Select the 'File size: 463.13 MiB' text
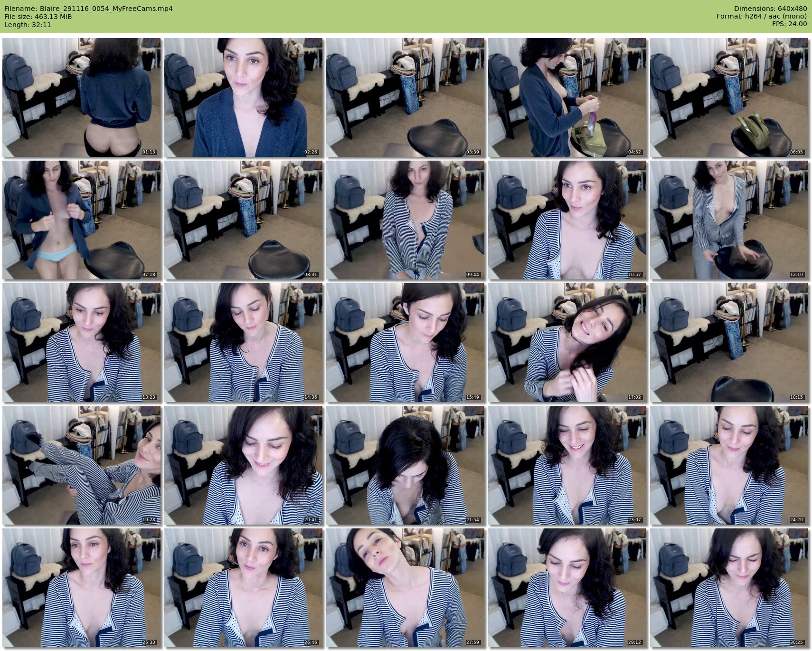Screen dimensions: 812x651 [38, 16]
